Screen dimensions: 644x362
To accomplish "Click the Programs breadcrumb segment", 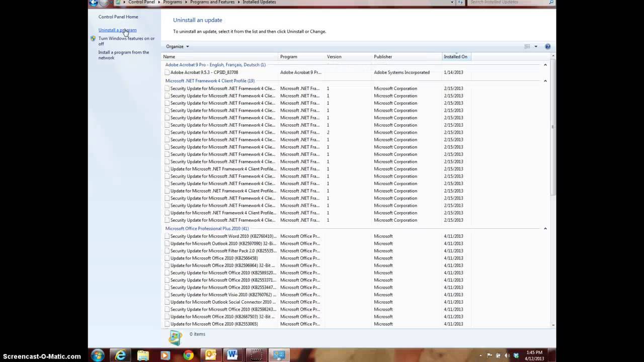I will [173, 2].
